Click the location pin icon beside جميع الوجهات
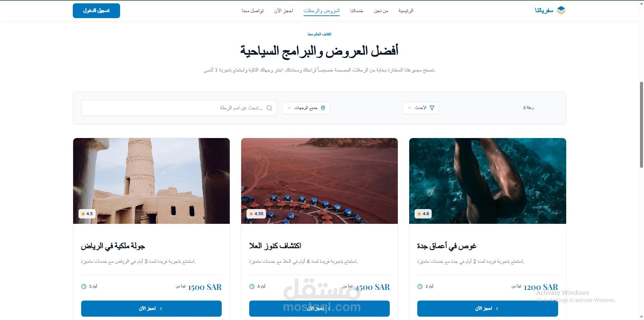This screenshot has height=320, width=644. tap(323, 108)
